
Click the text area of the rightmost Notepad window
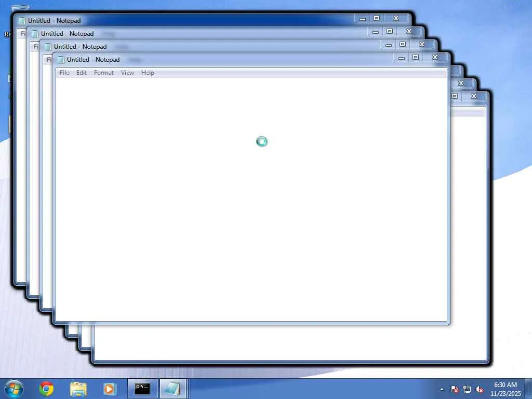(468, 237)
